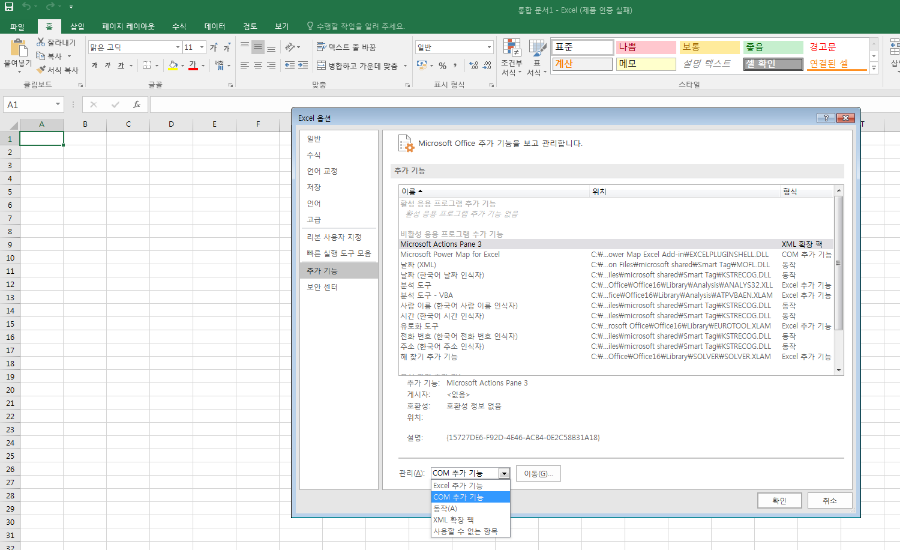Click the insert function fx icon
The image size is (900, 550).
[137, 104]
